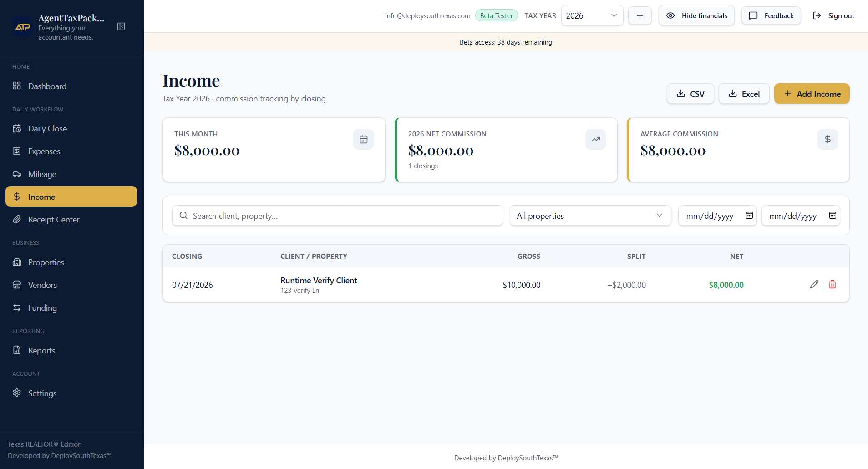The image size is (868, 469).
Task: Open the Feedback form
Action: [771, 15]
